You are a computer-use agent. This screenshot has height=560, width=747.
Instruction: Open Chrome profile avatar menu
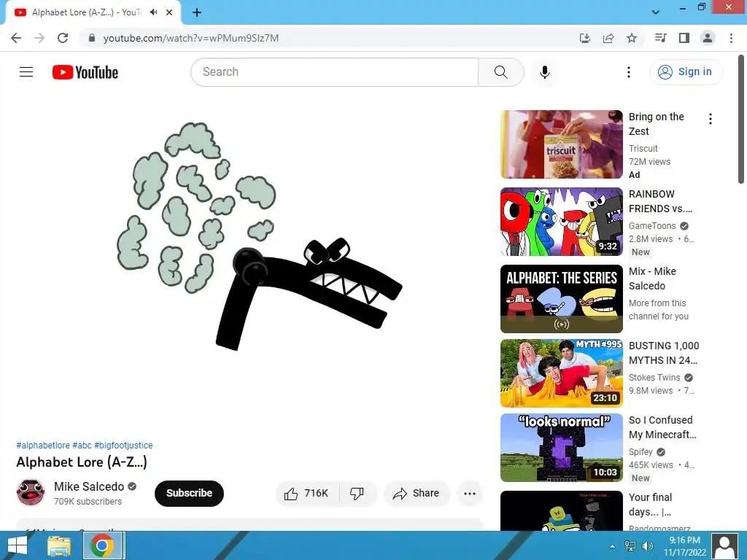click(x=708, y=38)
